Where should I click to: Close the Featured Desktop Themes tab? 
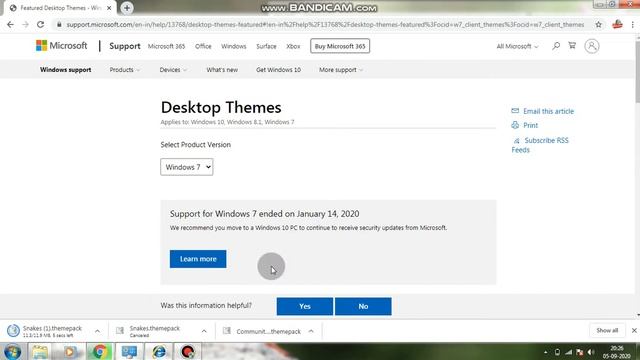(x=109, y=8)
